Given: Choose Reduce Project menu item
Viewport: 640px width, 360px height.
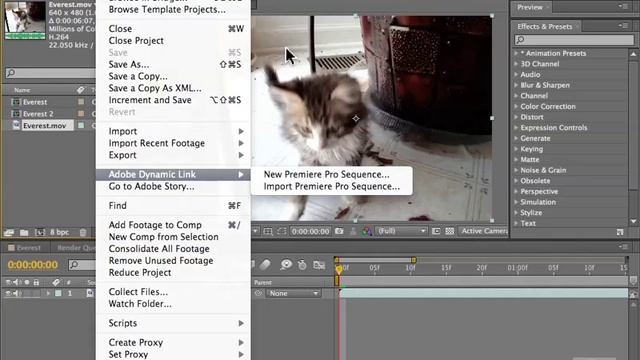Looking at the screenshot, I should (173, 273).
